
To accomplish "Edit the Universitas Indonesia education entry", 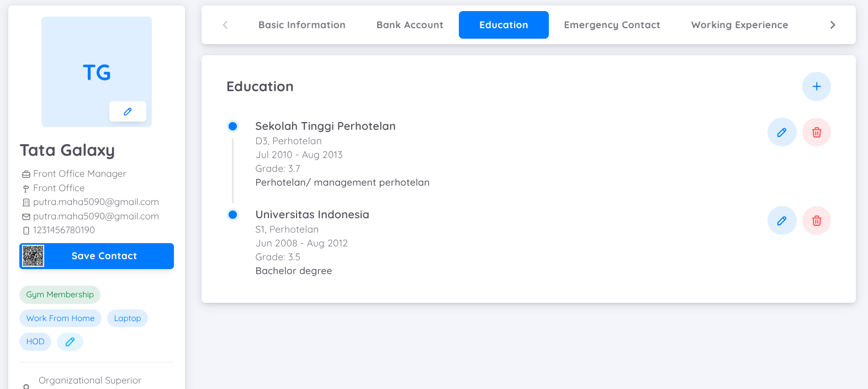I will tap(782, 220).
